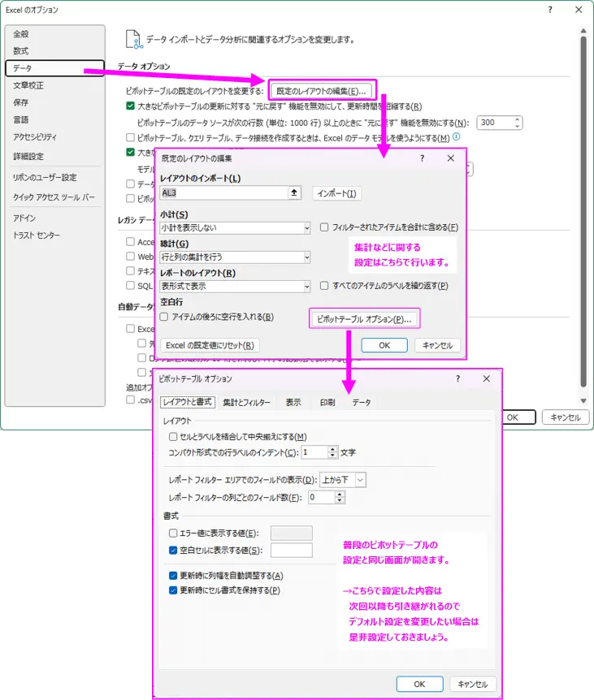Check すべてのアイテムのラベルを繰り返す

pos(324,286)
